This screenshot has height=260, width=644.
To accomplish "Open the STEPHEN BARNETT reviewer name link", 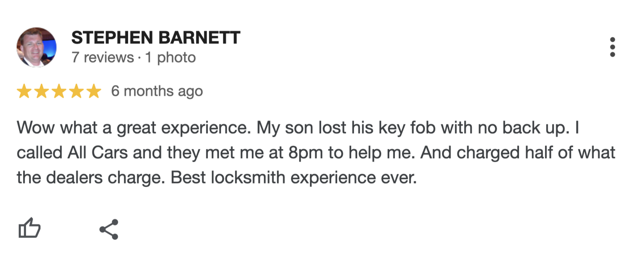I will point(156,38).
